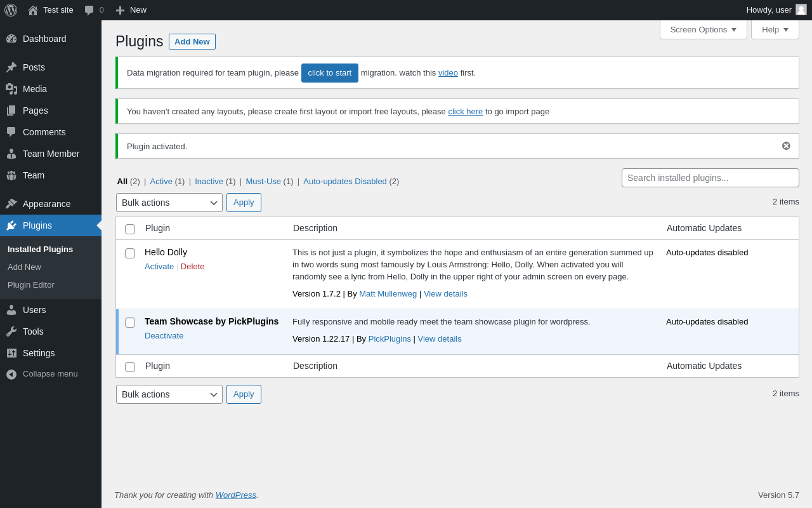Image resolution: width=812 pixels, height=508 pixels.
Task: Open the Tools menu item
Action: pyautogui.click(x=51, y=331)
